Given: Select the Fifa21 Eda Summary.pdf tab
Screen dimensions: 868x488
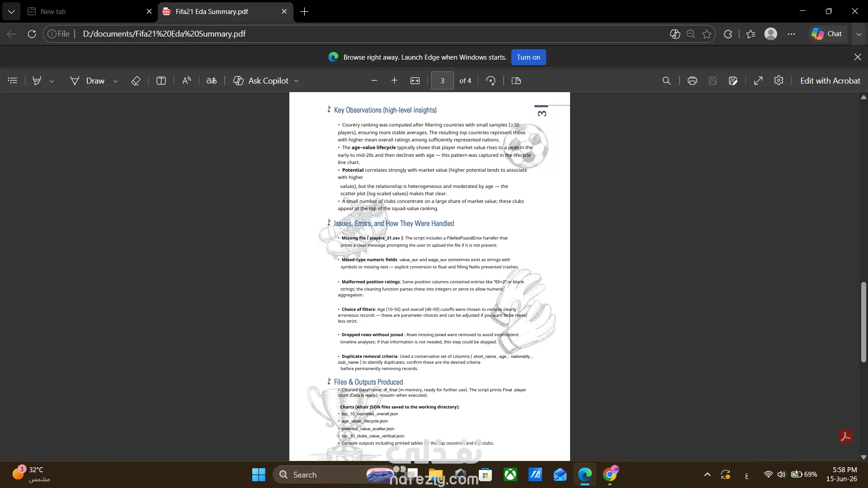Looking at the screenshot, I should (x=225, y=11).
